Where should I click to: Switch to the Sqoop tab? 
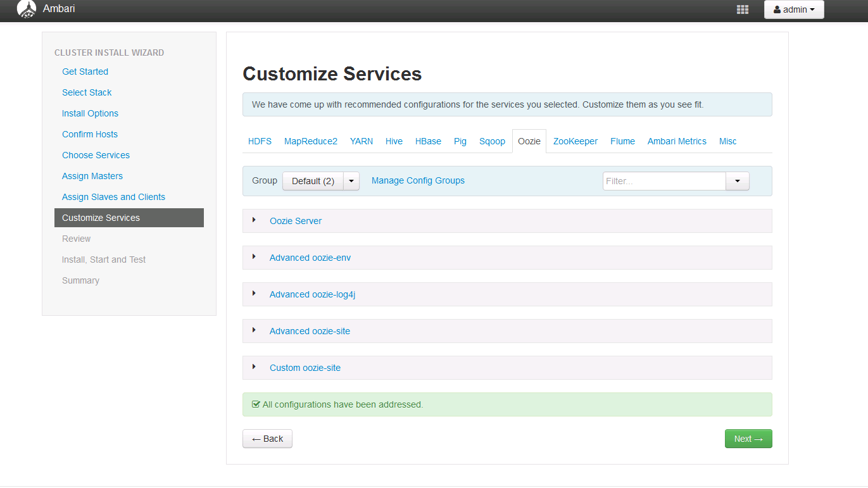pyautogui.click(x=492, y=141)
